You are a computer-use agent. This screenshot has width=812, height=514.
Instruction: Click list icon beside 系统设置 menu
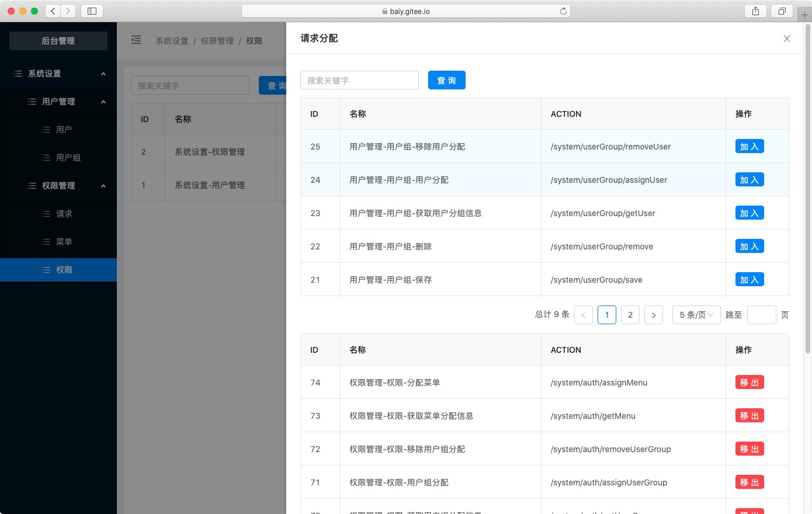pyautogui.click(x=18, y=74)
